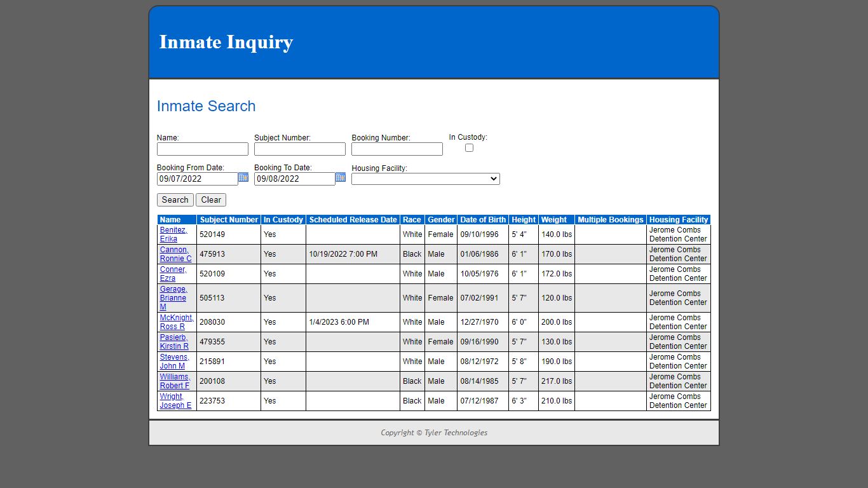This screenshot has height=488, width=868.
Task: Click date of birth 01/06/1986
Action: tap(480, 254)
